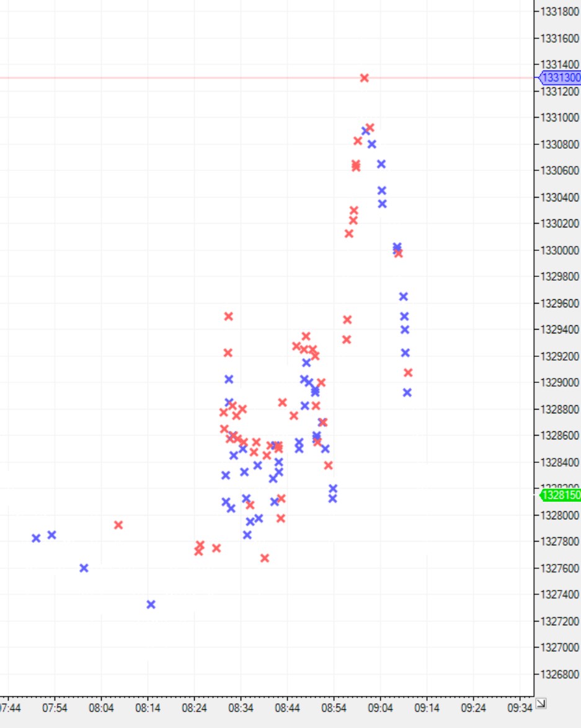
Task: Click the 08:54 time axis label
Action: [x=334, y=709]
